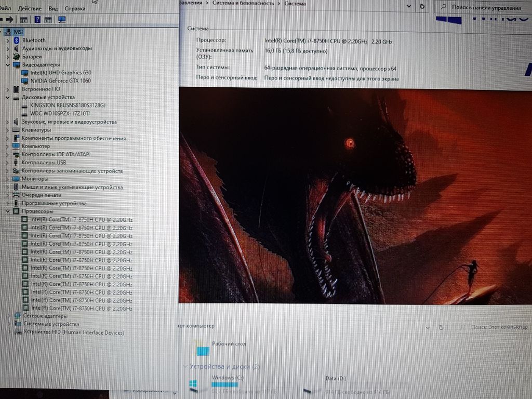Click the 64-разрядная операционная система value
The image size is (532, 399).
point(330,68)
